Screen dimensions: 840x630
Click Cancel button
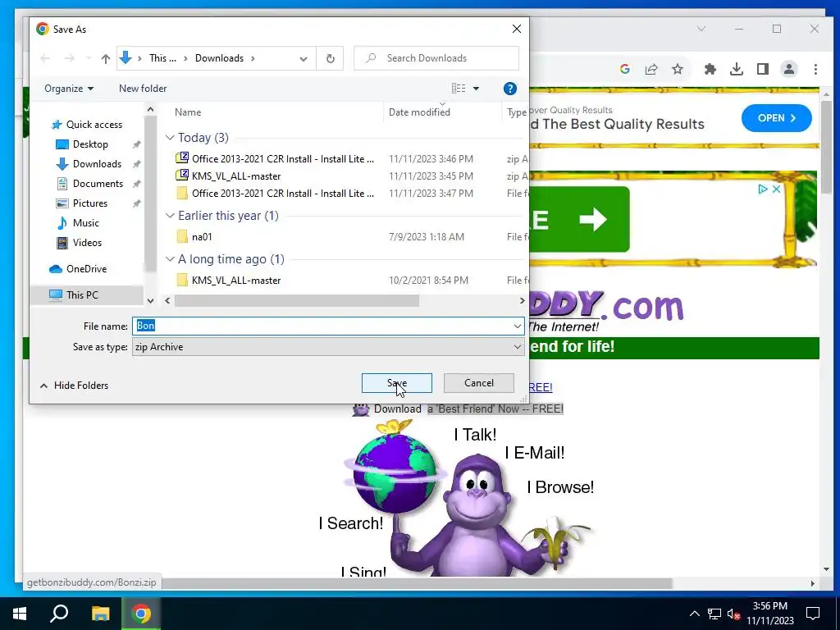tap(479, 383)
